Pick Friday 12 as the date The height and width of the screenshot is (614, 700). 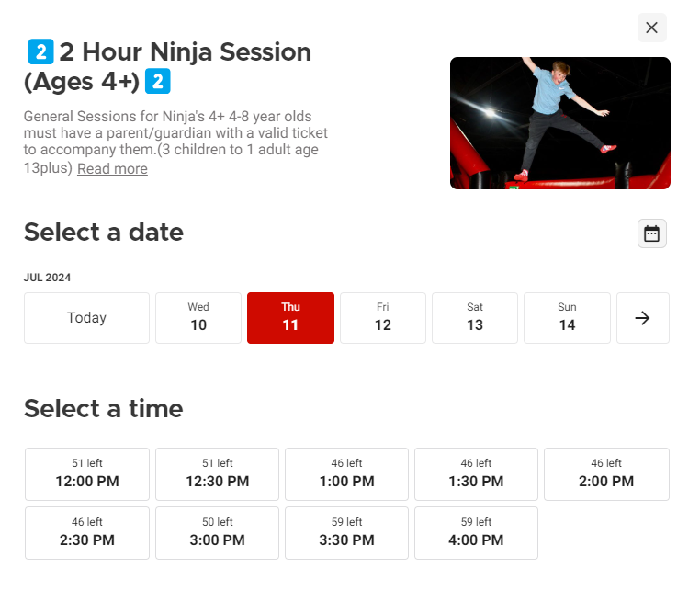click(383, 318)
